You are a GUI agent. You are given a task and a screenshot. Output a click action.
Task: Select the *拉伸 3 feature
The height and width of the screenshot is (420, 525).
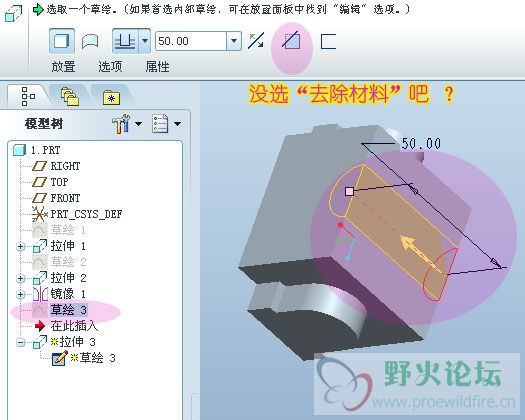(73, 342)
